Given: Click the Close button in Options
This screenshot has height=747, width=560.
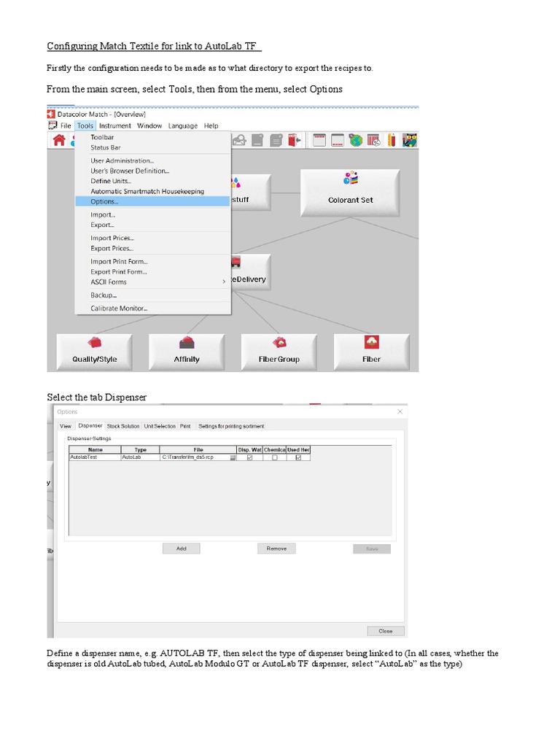Looking at the screenshot, I should [386, 631].
